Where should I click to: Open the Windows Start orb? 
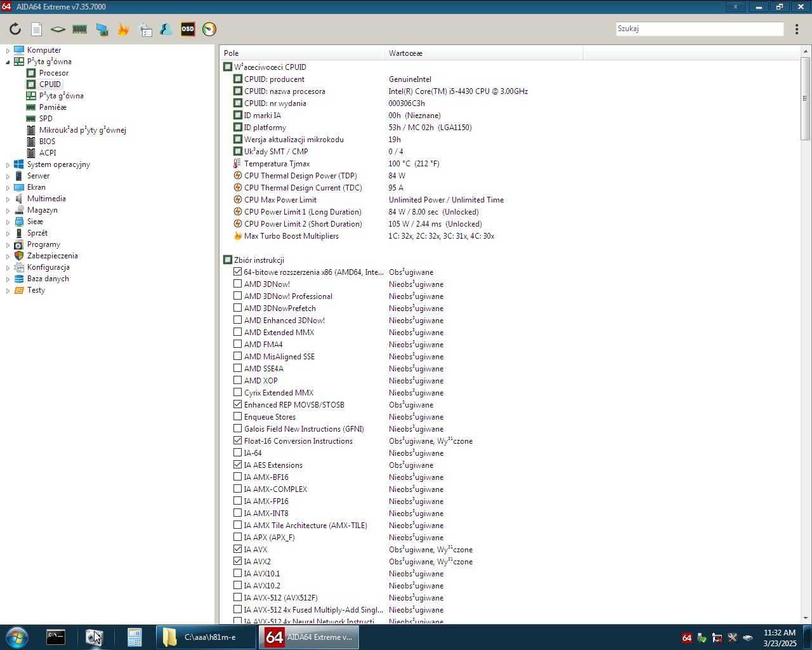tap(16, 637)
